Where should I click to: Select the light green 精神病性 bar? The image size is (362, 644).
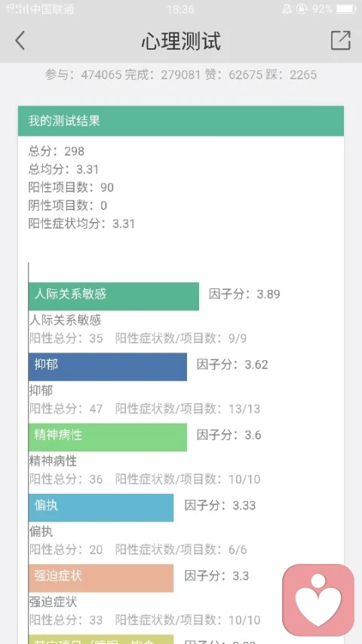[x=108, y=437]
